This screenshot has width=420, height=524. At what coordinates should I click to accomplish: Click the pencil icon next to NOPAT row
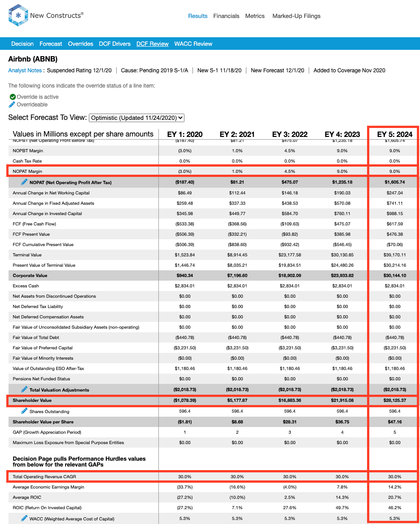point(24,182)
